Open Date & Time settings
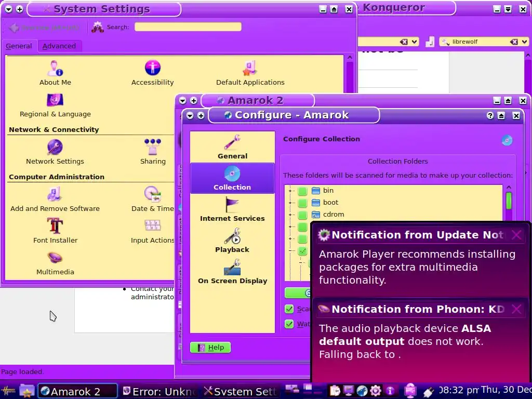 (x=152, y=199)
